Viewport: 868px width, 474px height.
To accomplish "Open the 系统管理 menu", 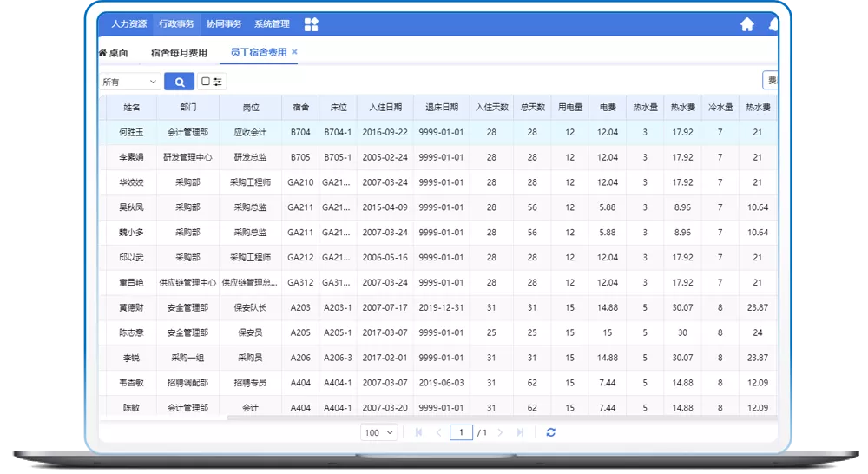I will point(271,23).
